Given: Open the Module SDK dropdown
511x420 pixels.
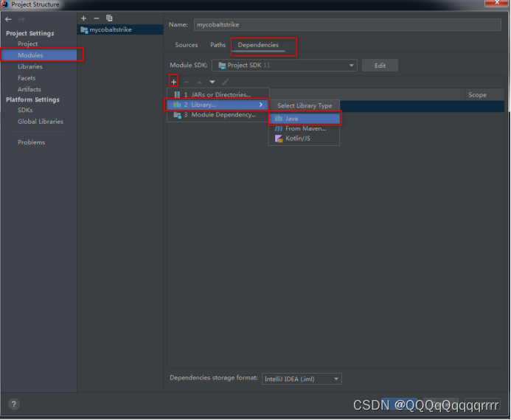Looking at the screenshot, I should pyautogui.click(x=285, y=65).
